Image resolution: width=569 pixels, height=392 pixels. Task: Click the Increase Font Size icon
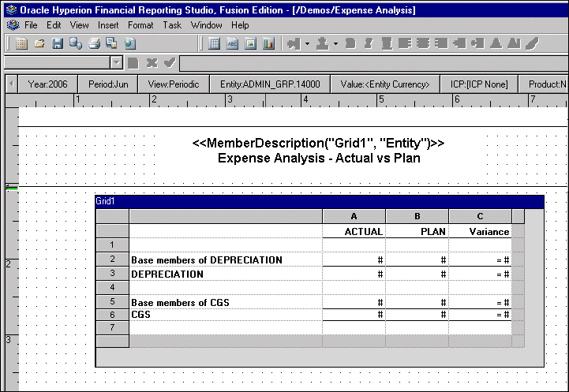click(x=496, y=44)
